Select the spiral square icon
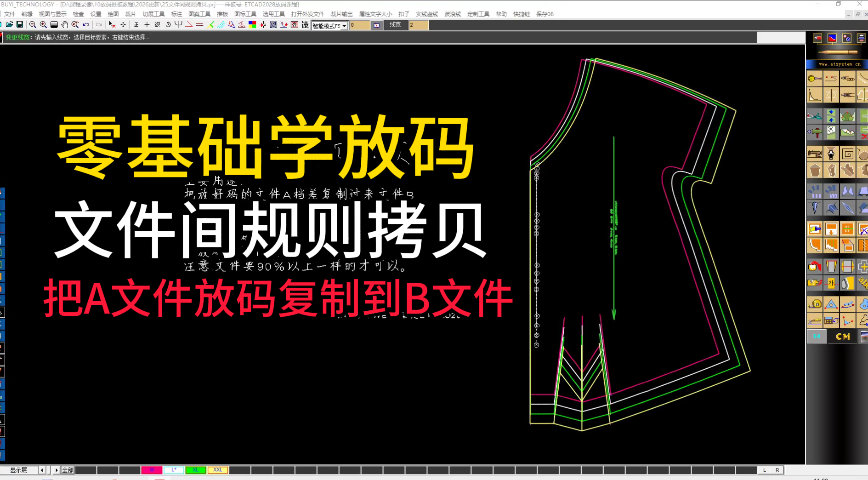 point(848,154)
